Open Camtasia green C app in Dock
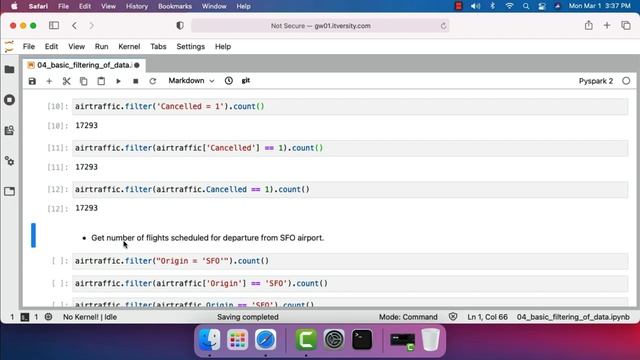This screenshot has width=640, height=360. [x=306, y=340]
